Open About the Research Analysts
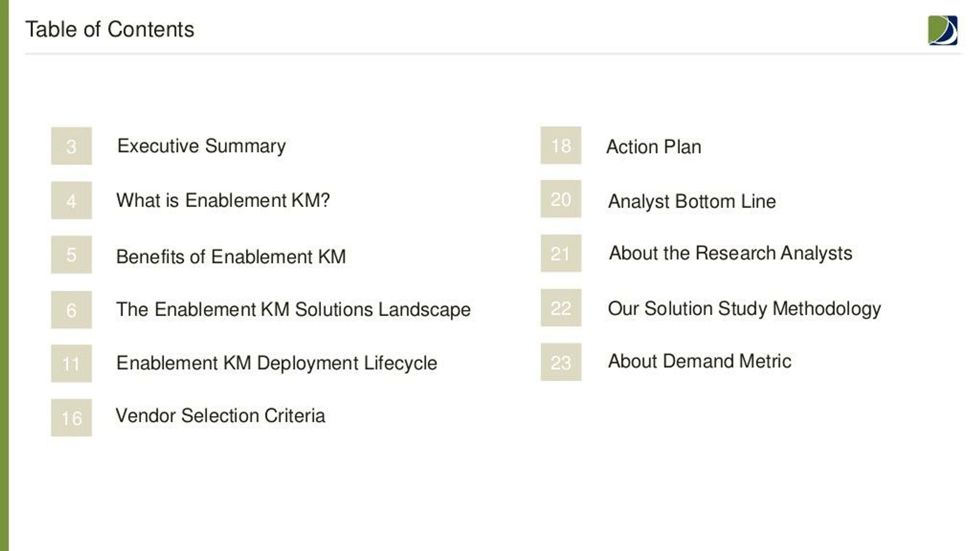 pos(730,253)
